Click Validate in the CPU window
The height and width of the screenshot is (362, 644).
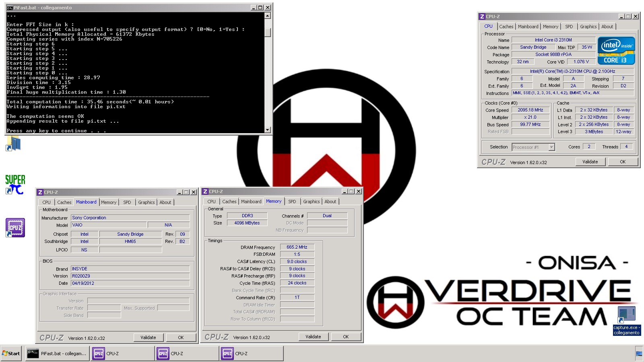point(590,162)
